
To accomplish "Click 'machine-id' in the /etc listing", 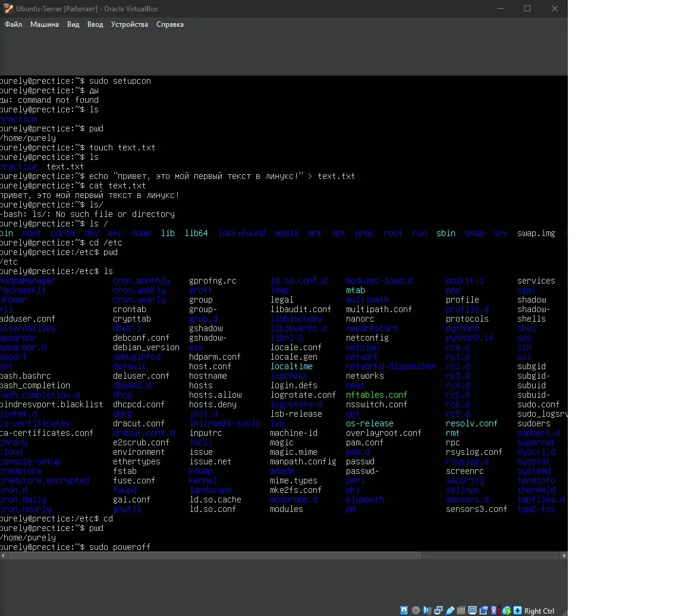I will [x=294, y=433].
